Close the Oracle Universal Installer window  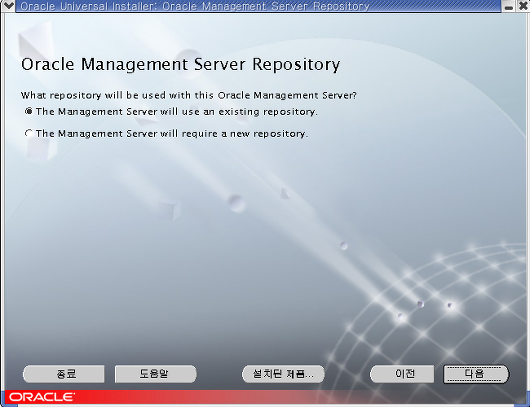click(522, 6)
